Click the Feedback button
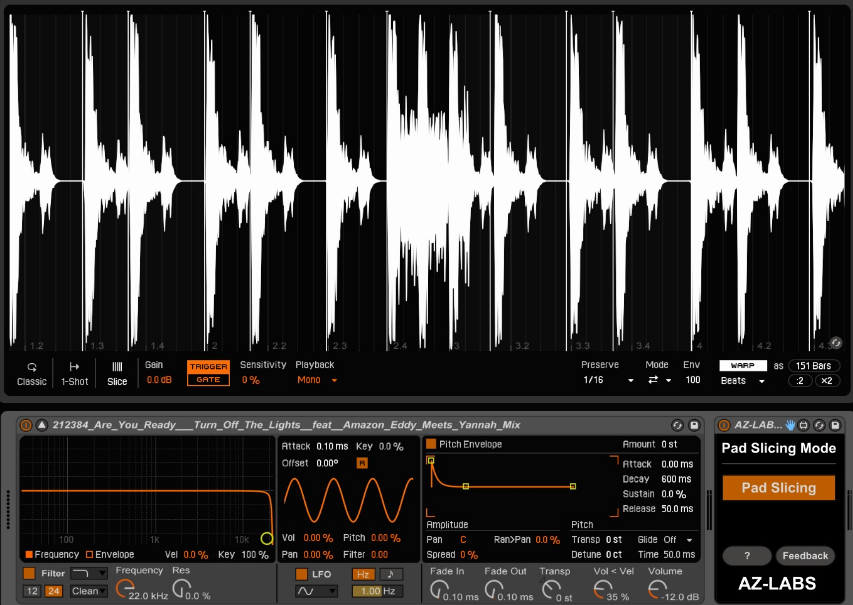The width and height of the screenshot is (853, 605). point(805,555)
